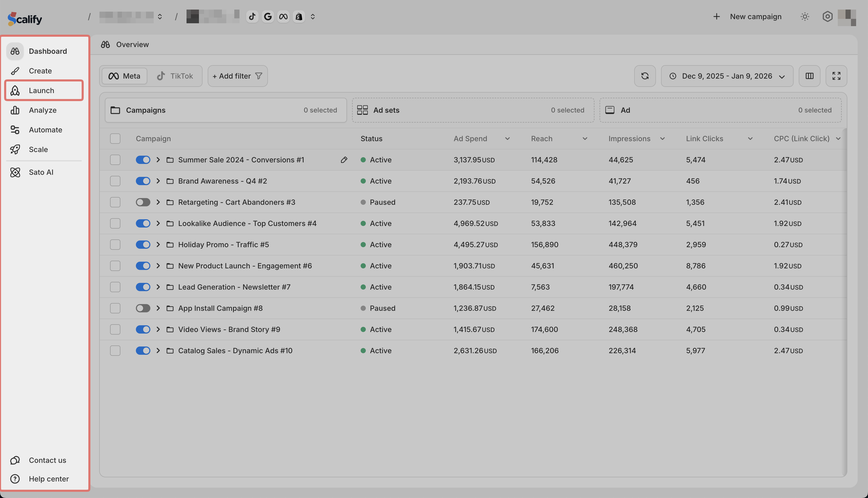Image resolution: width=868 pixels, height=498 pixels.
Task: Click the Add filter button
Action: point(237,76)
